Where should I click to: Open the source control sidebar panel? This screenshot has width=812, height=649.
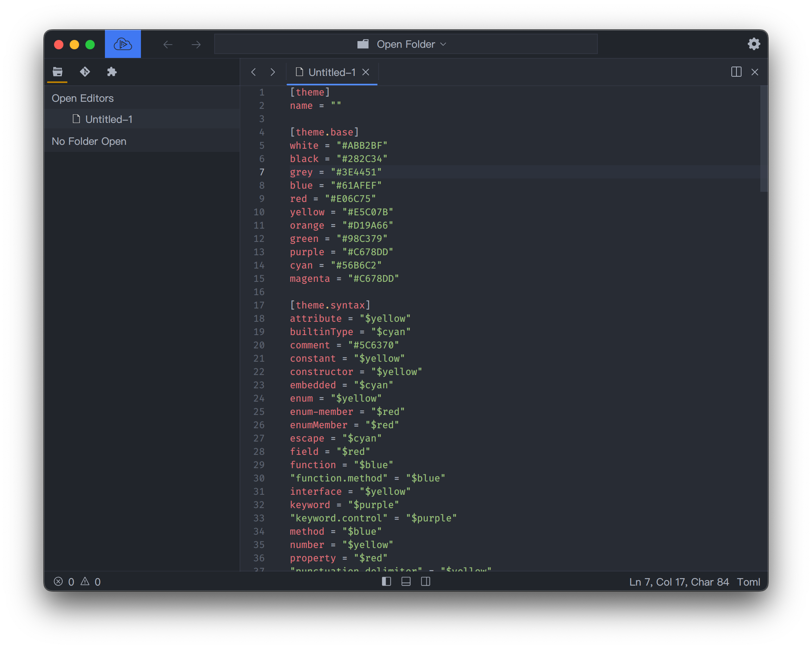(85, 72)
